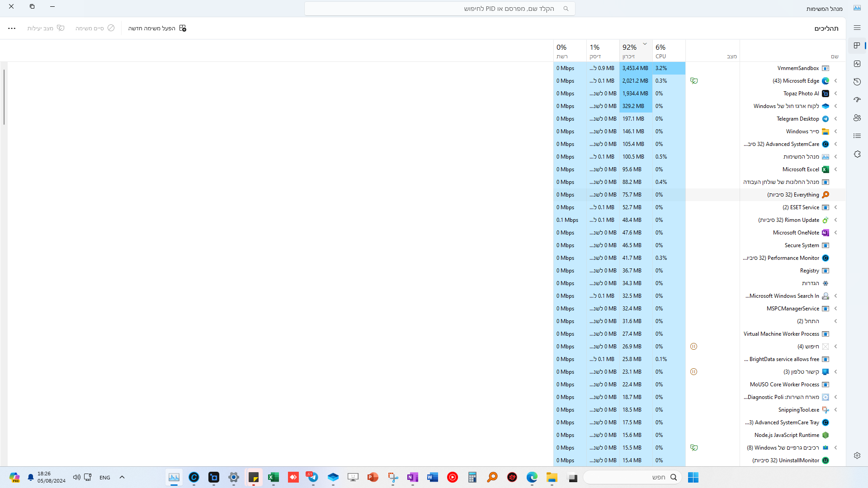Open the Performance page in the sidebar

[857, 64]
